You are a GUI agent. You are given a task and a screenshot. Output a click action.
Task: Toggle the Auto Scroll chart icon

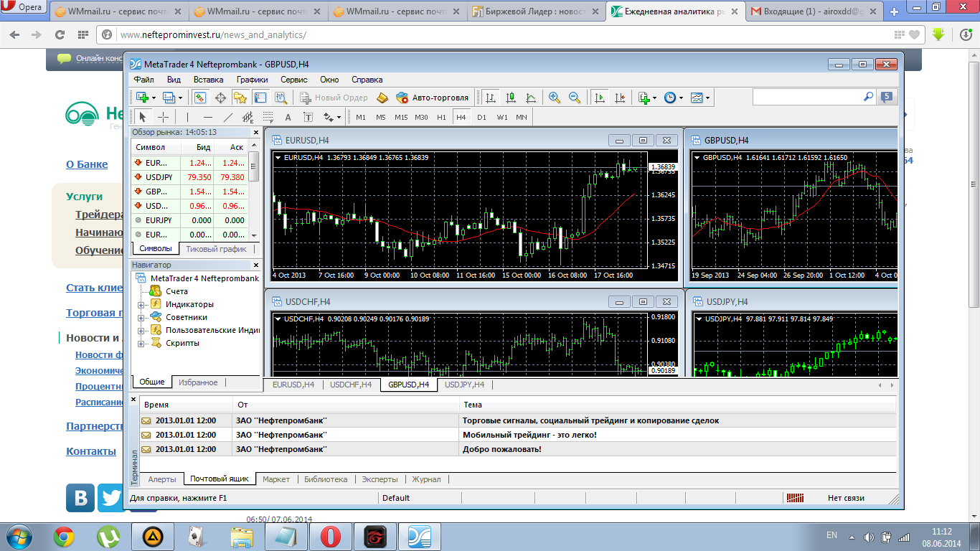tap(600, 98)
